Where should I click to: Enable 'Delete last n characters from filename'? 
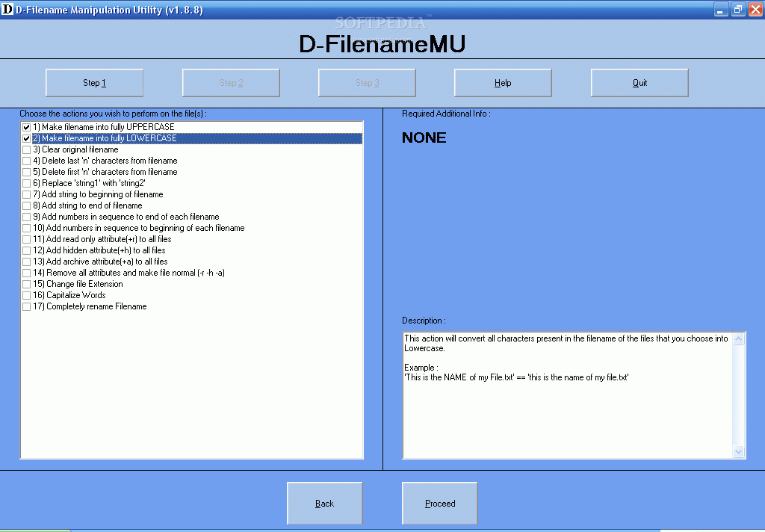coord(26,161)
